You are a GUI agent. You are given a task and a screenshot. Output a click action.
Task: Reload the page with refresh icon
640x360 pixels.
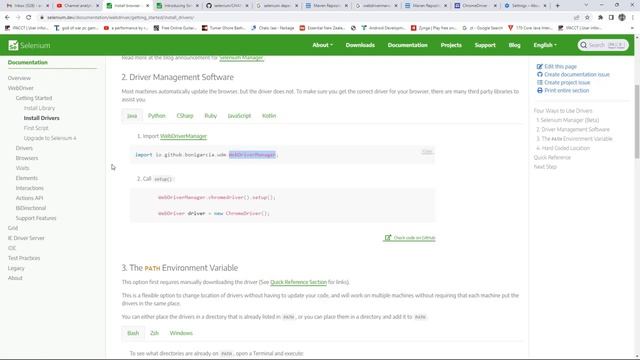(29, 18)
